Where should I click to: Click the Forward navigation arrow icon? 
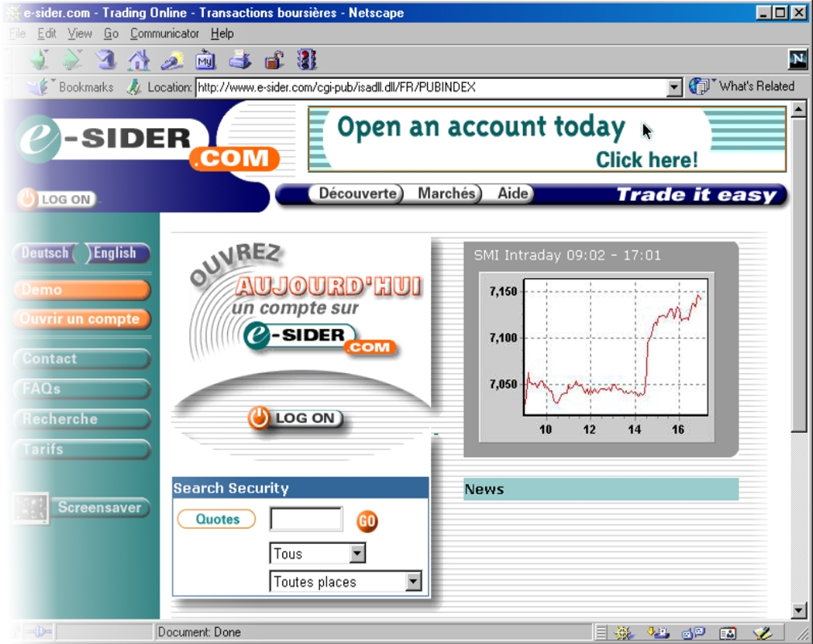(72, 60)
